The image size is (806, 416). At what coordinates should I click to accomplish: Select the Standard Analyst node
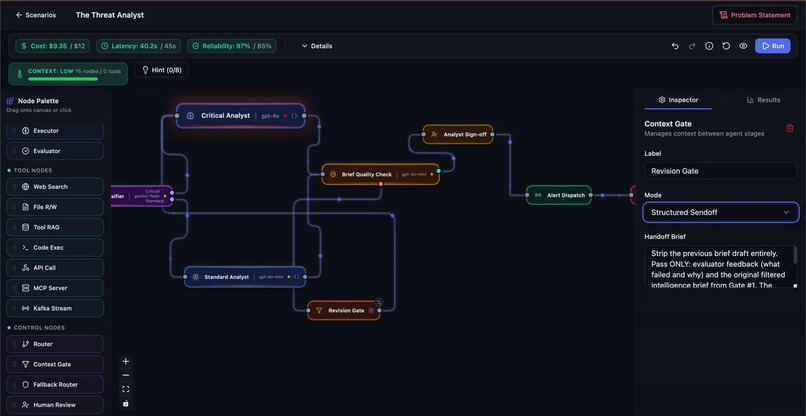[x=245, y=277]
